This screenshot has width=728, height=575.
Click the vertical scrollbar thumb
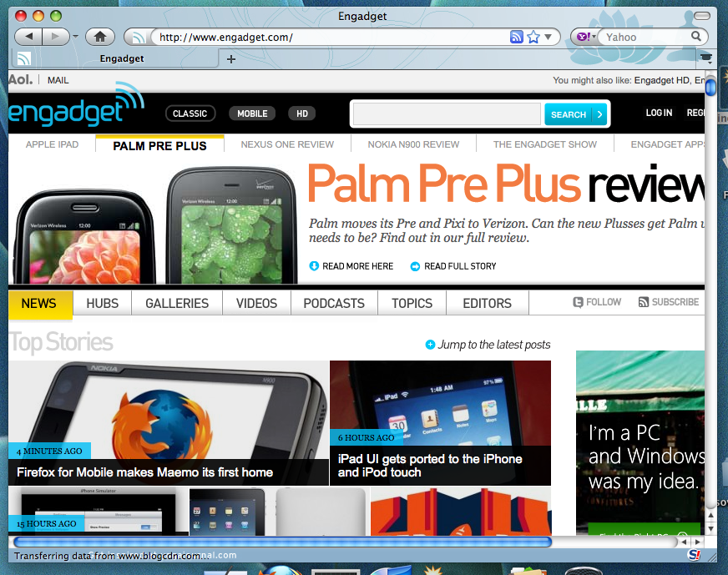click(710, 87)
